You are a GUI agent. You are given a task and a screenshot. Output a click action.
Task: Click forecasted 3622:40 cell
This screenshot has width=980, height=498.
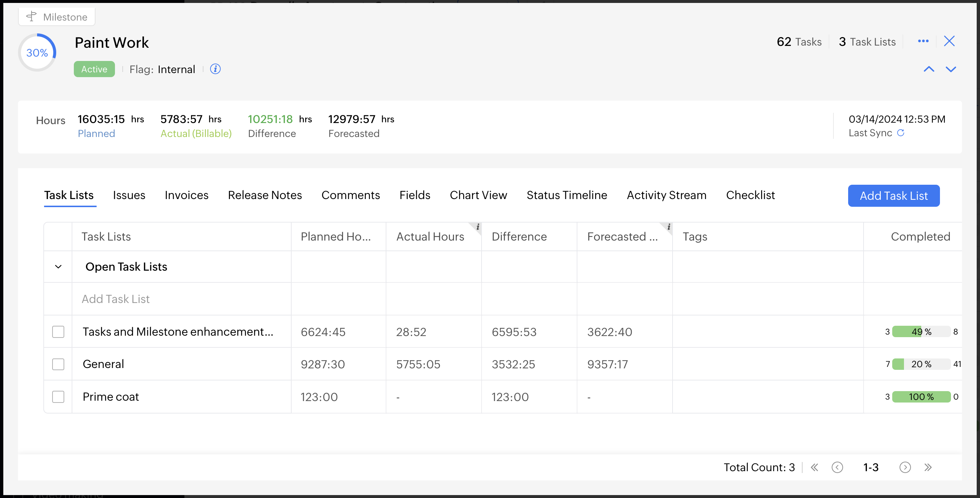(x=609, y=332)
